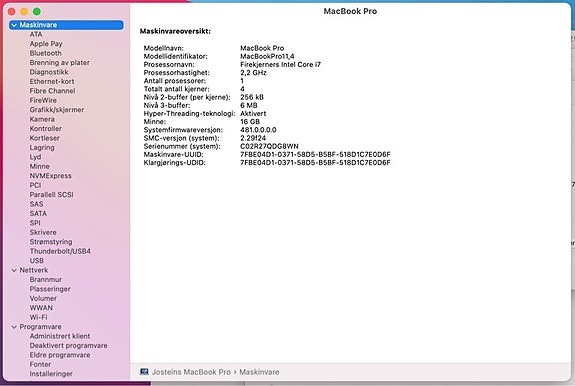Select Eldre programvare in sidebar
Screen dimensions: 575x386
(x=60, y=356)
